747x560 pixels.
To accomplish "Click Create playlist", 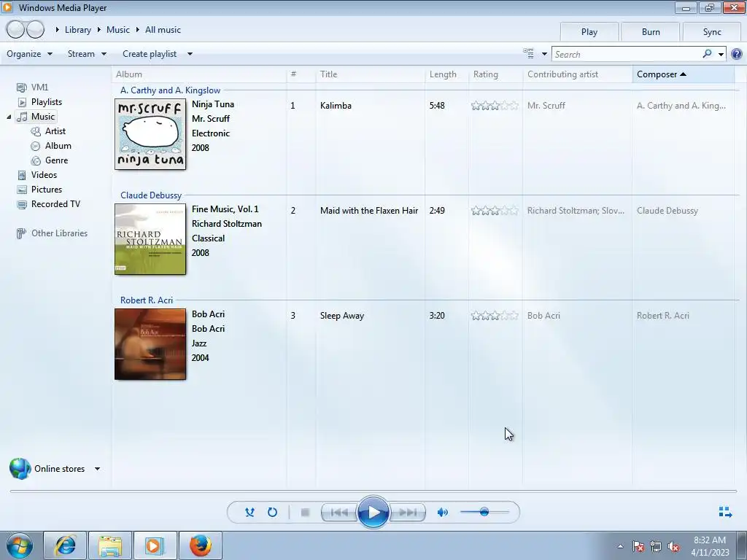I will [150, 54].
